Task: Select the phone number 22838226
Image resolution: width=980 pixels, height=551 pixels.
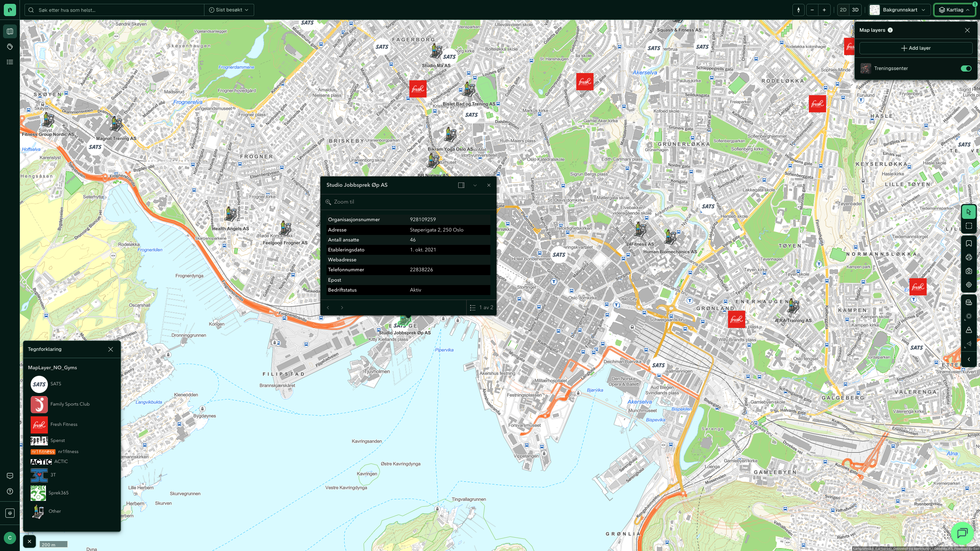Action: [x=421, y=270]
